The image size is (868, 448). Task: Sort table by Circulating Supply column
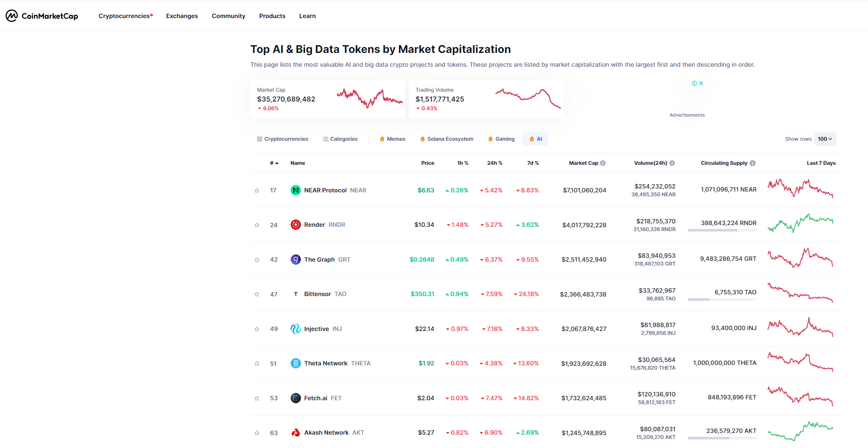coord(724,163)
